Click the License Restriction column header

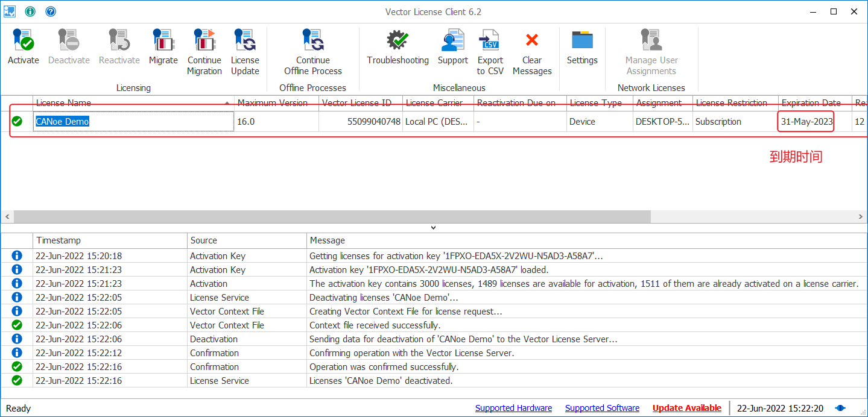pos(735,103)
